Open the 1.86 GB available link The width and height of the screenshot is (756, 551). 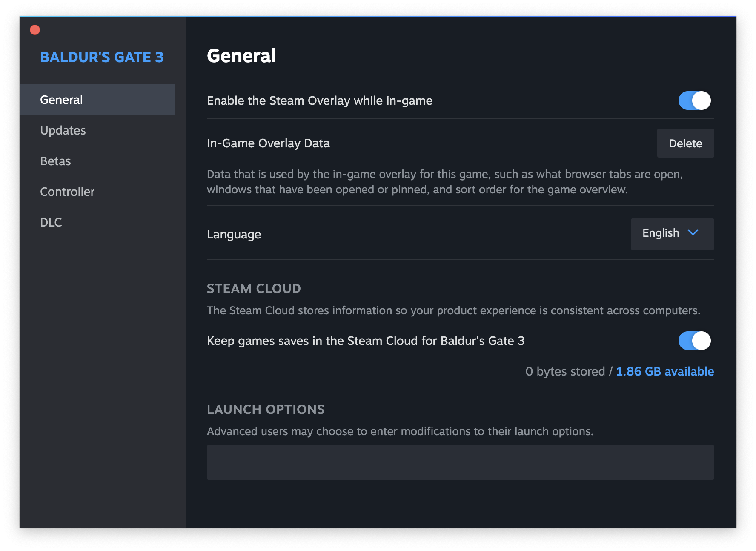click(x=665, y=371)
